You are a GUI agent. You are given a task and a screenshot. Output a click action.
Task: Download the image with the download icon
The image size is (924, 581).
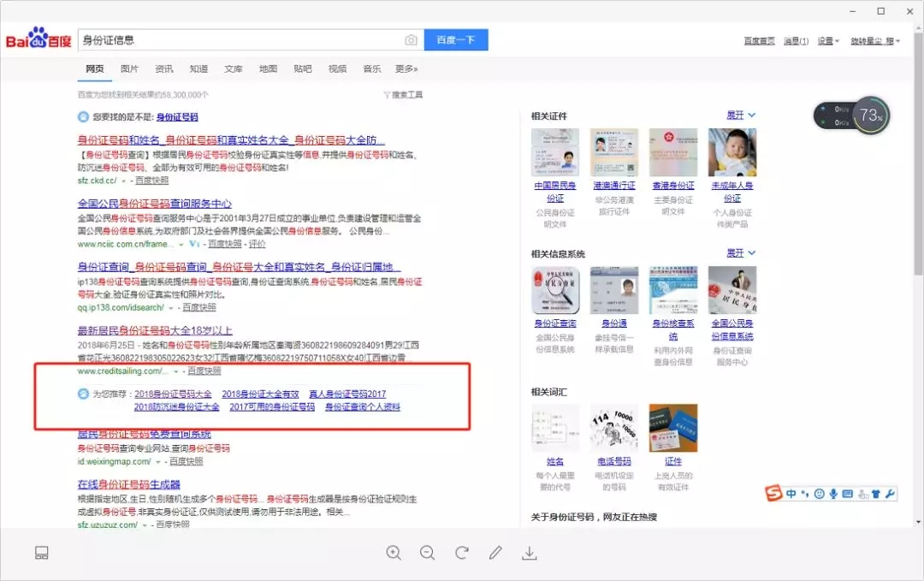(x=530, y=553)
